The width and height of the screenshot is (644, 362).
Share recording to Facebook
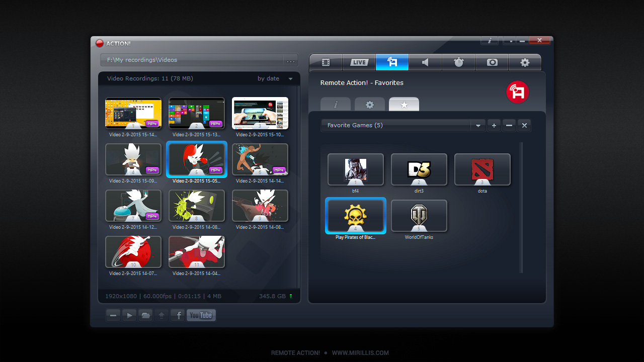178,315
